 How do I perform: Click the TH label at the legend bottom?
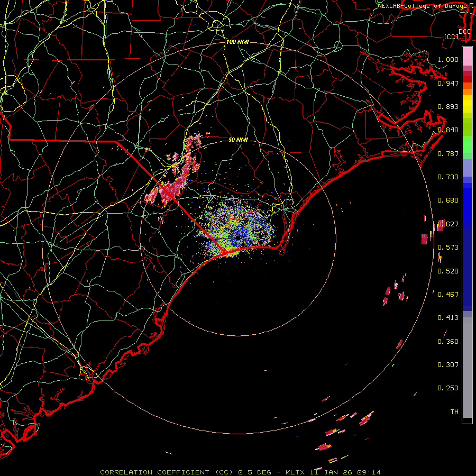(x=454, y=412)
